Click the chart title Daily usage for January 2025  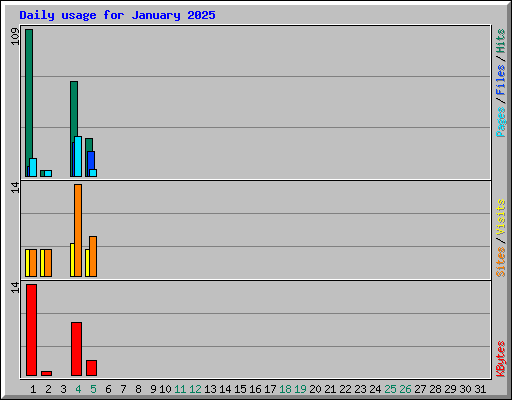click(117, 15)
